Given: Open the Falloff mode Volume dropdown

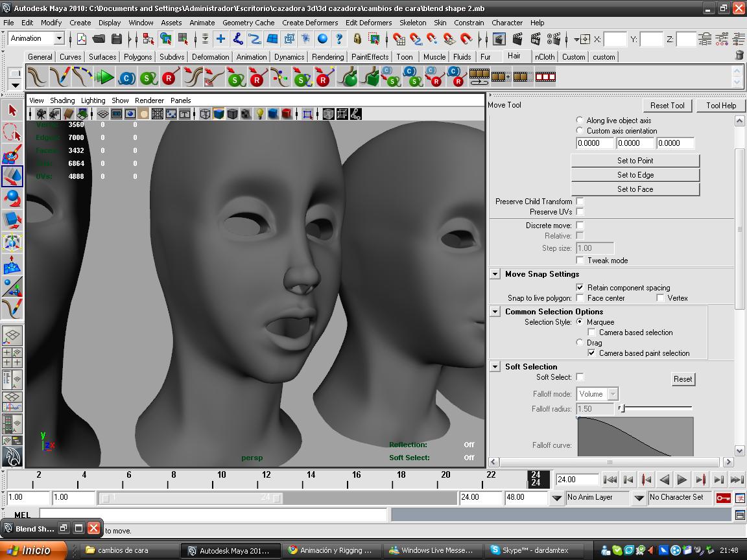Looking at the screenshot, I should (597, 394).
